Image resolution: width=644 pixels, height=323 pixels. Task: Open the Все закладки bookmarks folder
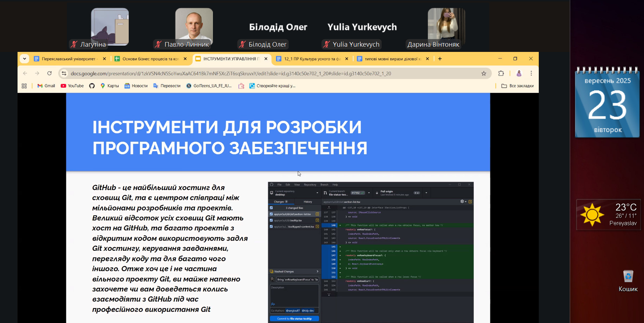[x=517, y=86]
